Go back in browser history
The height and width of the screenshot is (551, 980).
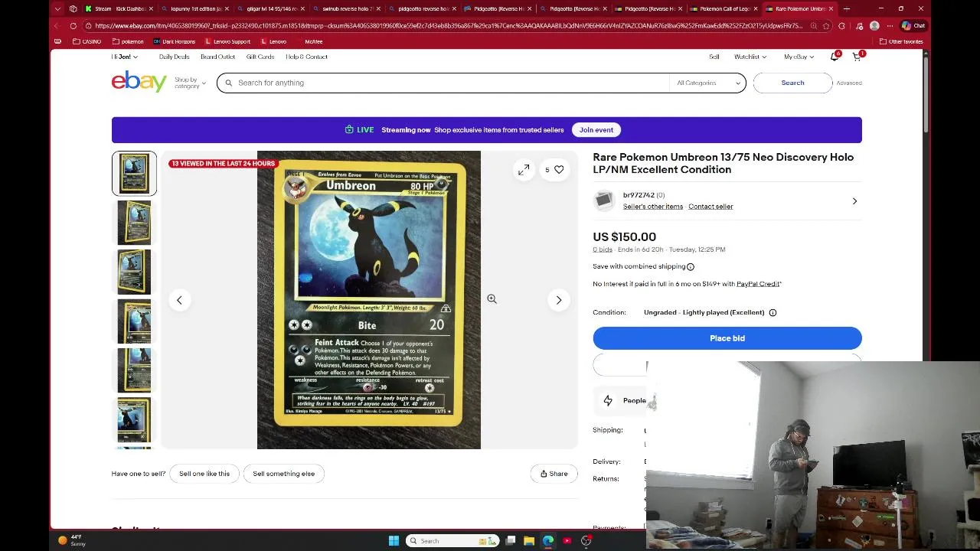[x=57, y=26]
